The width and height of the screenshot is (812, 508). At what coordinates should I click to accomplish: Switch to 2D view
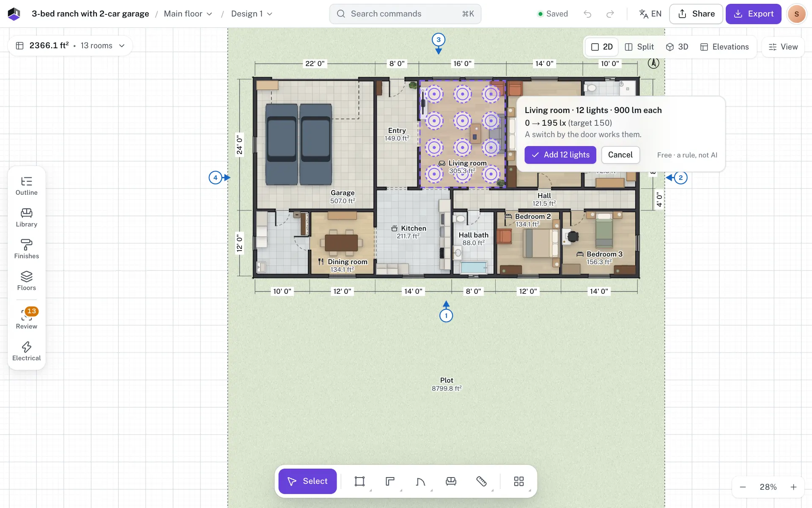pos(602,47)
